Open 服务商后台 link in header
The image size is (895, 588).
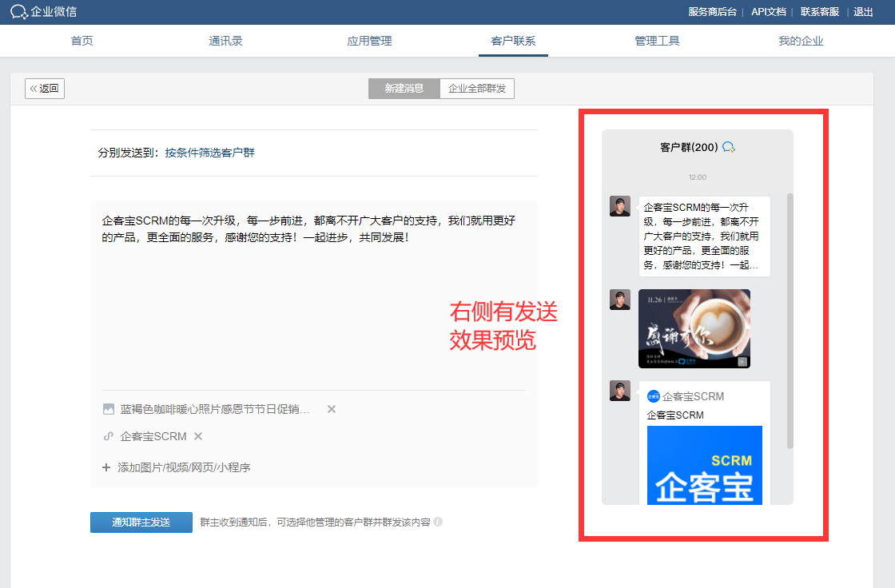pos(712,12)
